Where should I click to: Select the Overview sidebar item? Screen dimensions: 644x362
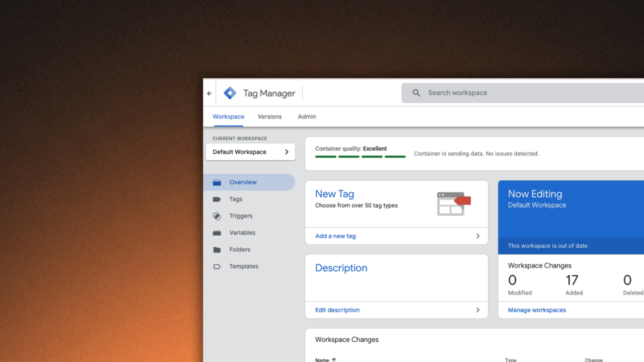[x=243, y=182]
